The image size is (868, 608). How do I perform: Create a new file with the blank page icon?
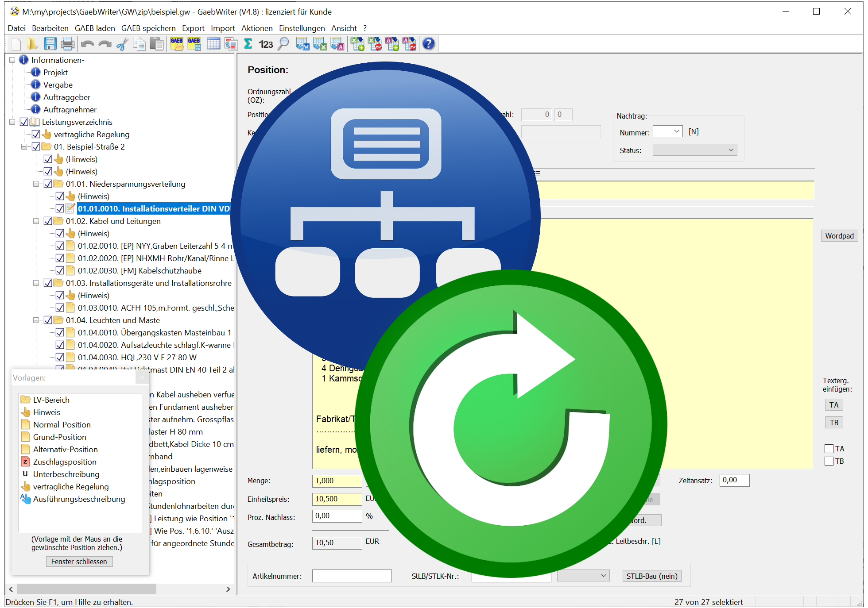tap(15, 44)
